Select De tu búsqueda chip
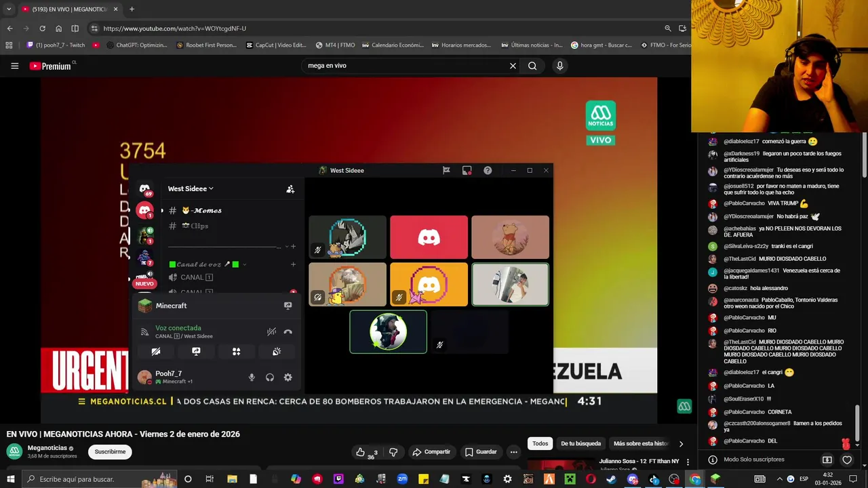The height and width of the screenshot is (488, 868). pos(581,444)
